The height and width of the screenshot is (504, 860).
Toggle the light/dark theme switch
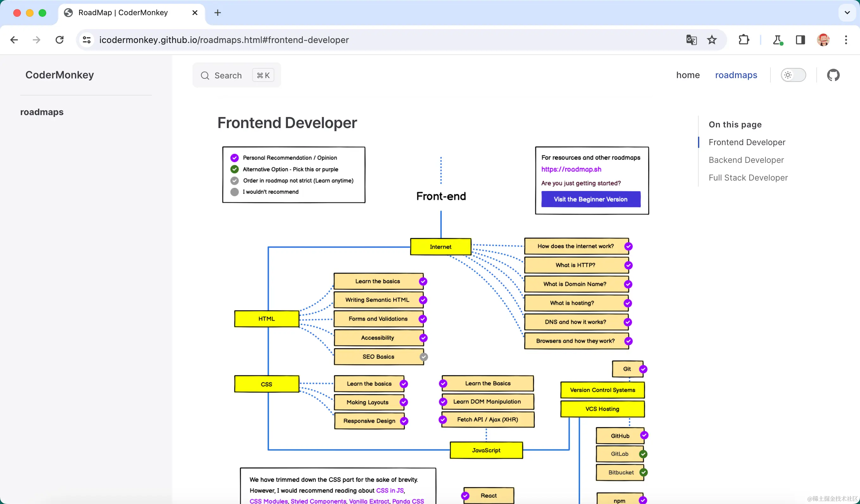pyautogui.click(x=794, y=75)
